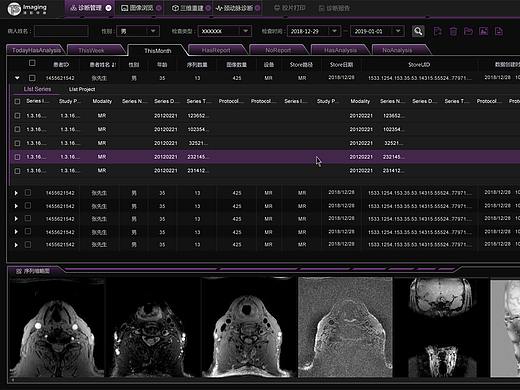The width and height of the screenshot is (520, 390).
Task: Check the series row with time 231412
Action: [x=17, y=171]
